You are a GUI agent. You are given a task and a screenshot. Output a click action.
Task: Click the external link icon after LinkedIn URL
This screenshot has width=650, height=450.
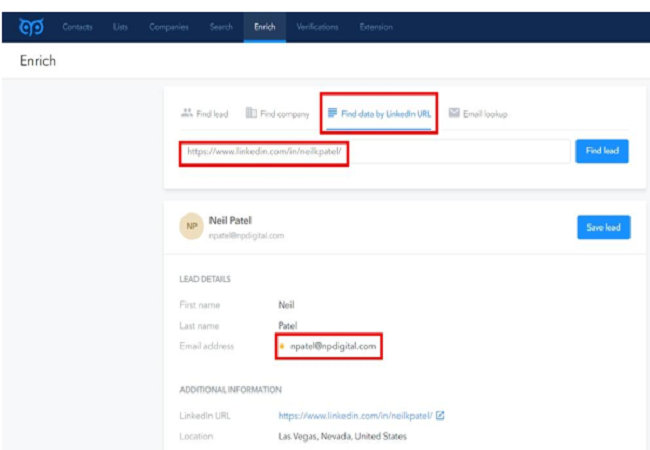coord(440,415)
